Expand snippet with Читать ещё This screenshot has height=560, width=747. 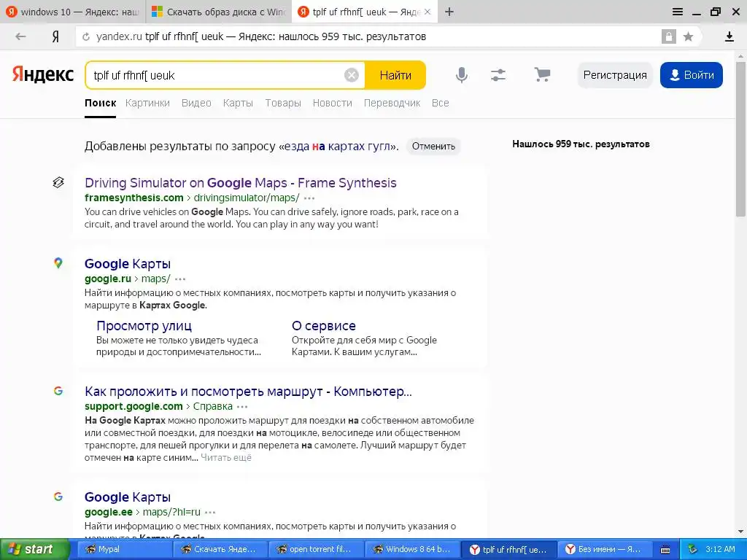click(x=226, y=458)
